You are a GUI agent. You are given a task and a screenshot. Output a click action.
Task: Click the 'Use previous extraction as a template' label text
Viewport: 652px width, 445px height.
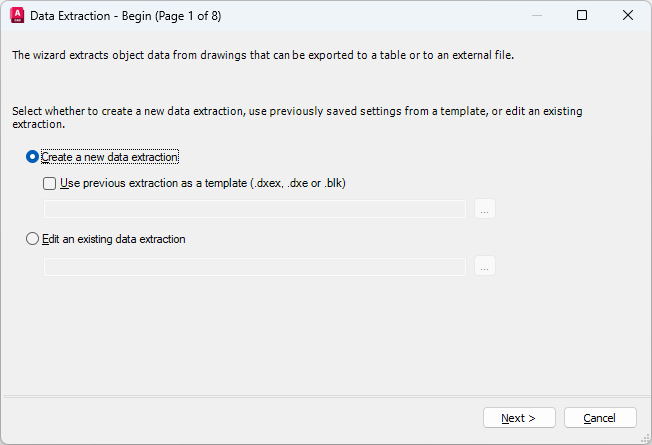[202, 183]
